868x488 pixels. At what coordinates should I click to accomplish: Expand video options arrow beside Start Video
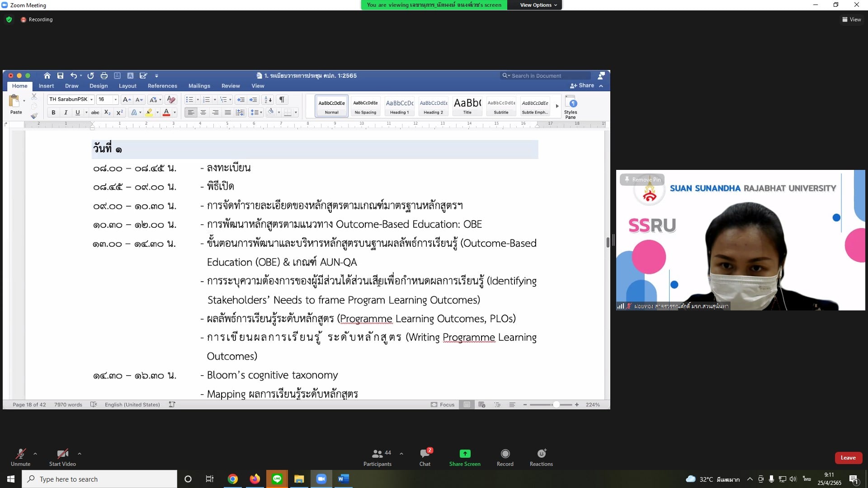tap(80, 453)
